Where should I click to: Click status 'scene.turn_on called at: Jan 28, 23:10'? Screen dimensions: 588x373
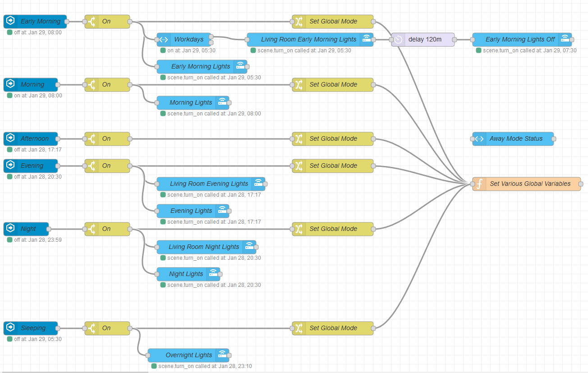[x=205, y=366]
